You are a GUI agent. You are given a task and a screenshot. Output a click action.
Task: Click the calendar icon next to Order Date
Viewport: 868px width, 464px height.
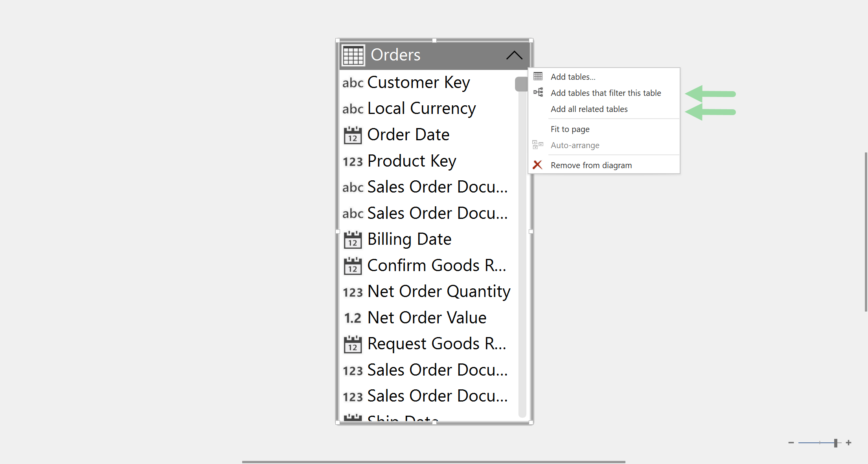click(353, 135)
